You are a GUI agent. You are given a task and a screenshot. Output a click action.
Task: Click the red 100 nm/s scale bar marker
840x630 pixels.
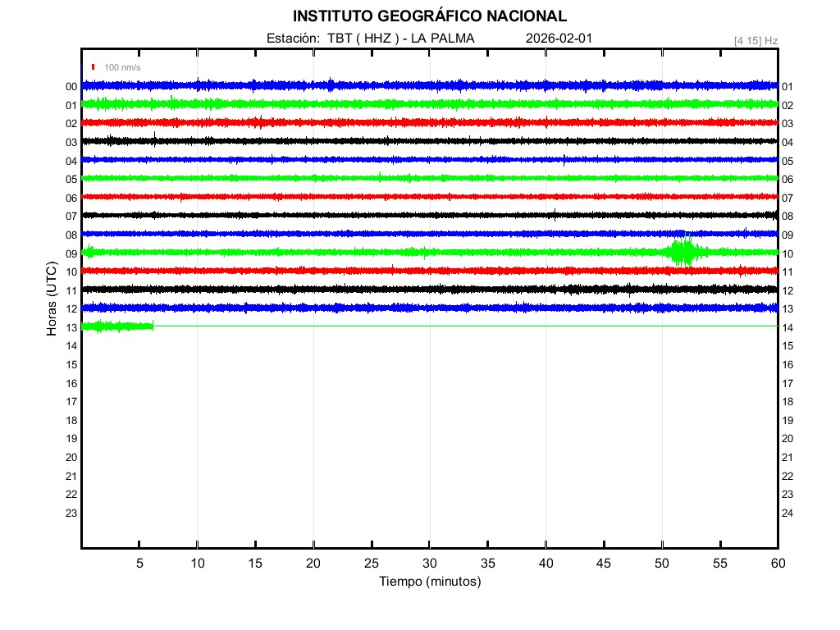94,67
